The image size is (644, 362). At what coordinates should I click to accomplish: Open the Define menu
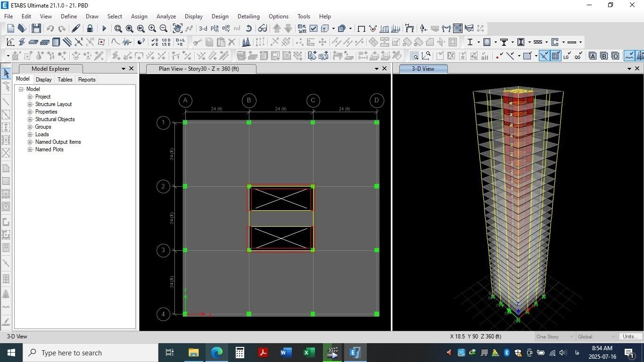click(69, 16)
